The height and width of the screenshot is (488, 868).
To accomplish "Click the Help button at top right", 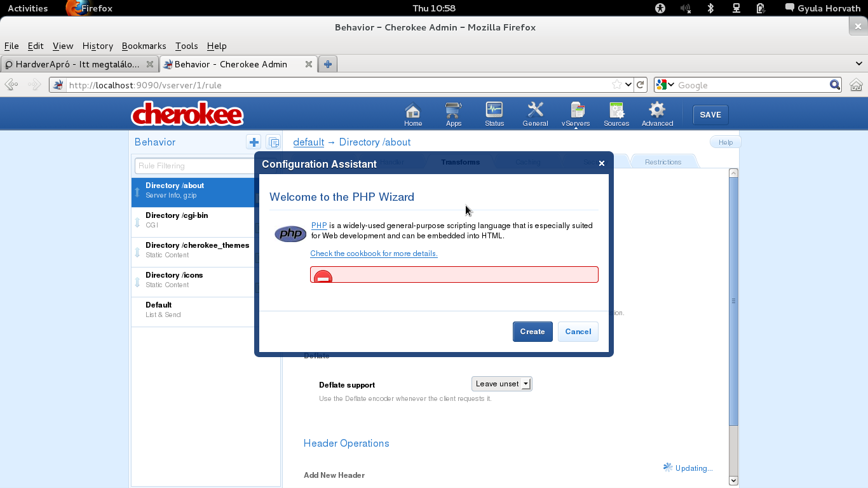I will click(726, 142).
